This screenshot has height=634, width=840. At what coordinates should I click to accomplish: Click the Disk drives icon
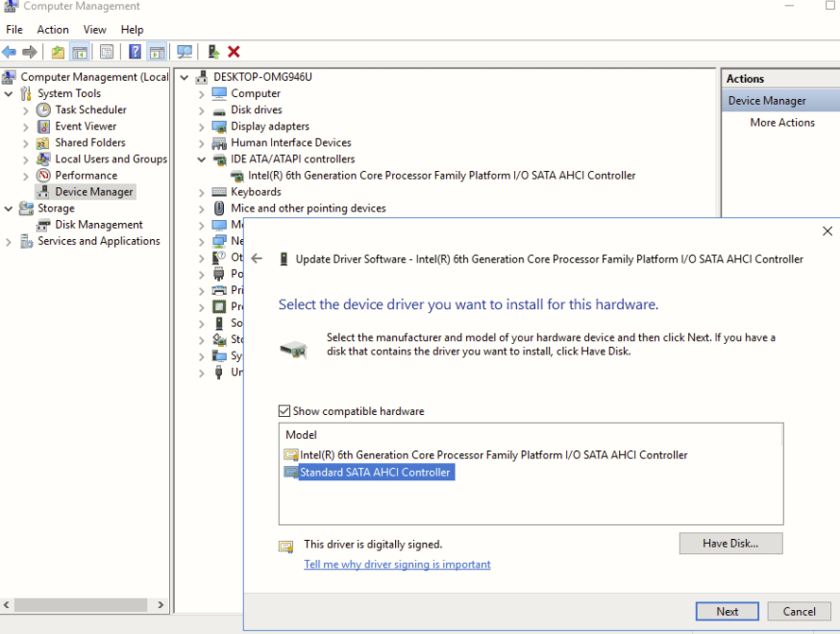point(219,110)
